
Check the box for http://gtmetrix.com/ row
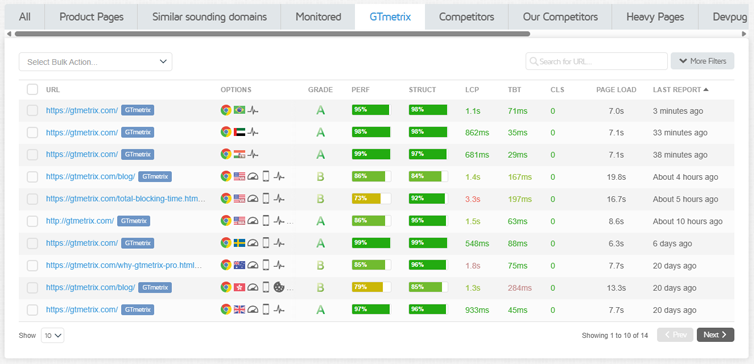tap(32, 221)
